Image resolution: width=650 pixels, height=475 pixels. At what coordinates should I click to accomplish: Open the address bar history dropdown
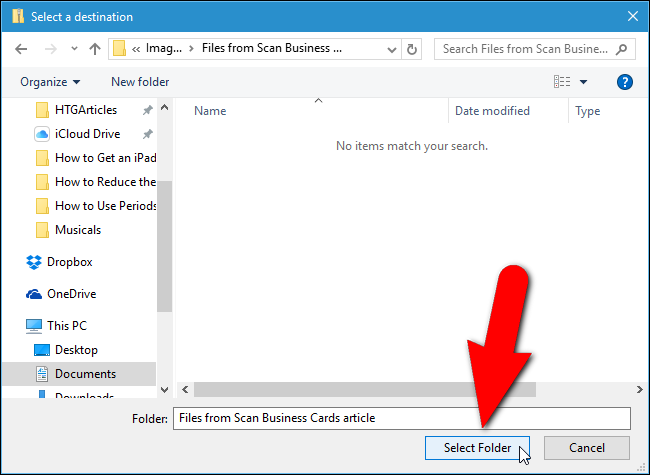click(x=391, y=49)
